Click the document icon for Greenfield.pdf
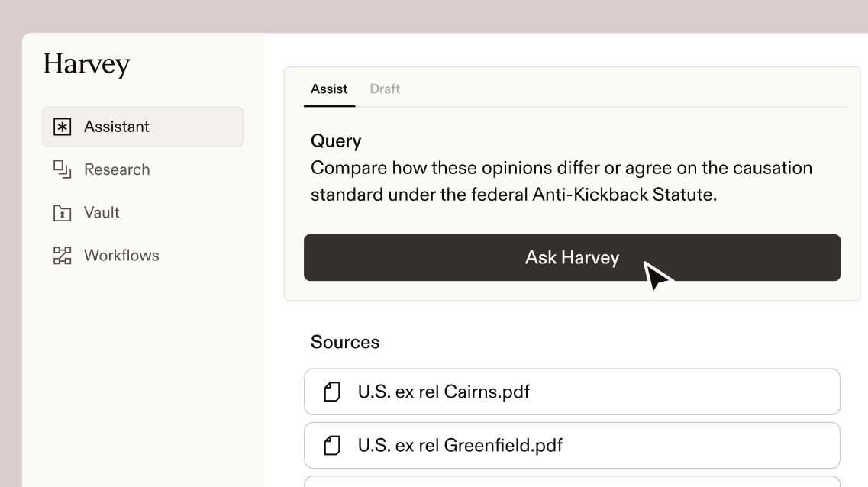Image resolution: width=868 pixels, height=487 pixels. (x=332, y=446)
